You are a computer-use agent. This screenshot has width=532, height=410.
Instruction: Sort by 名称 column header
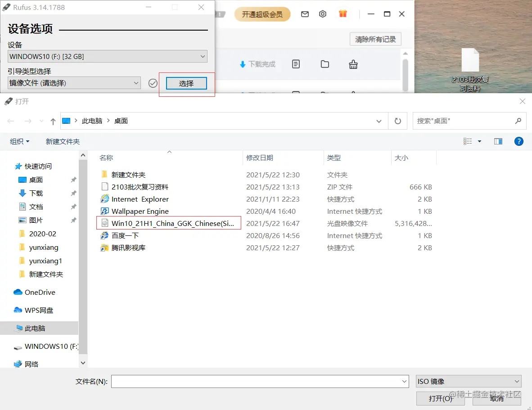(x=106, y=158)
